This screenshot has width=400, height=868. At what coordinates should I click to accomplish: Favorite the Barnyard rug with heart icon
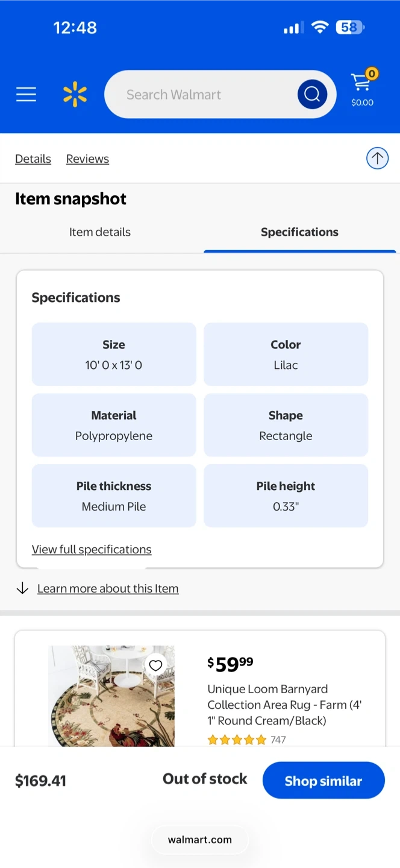[155, 665]
